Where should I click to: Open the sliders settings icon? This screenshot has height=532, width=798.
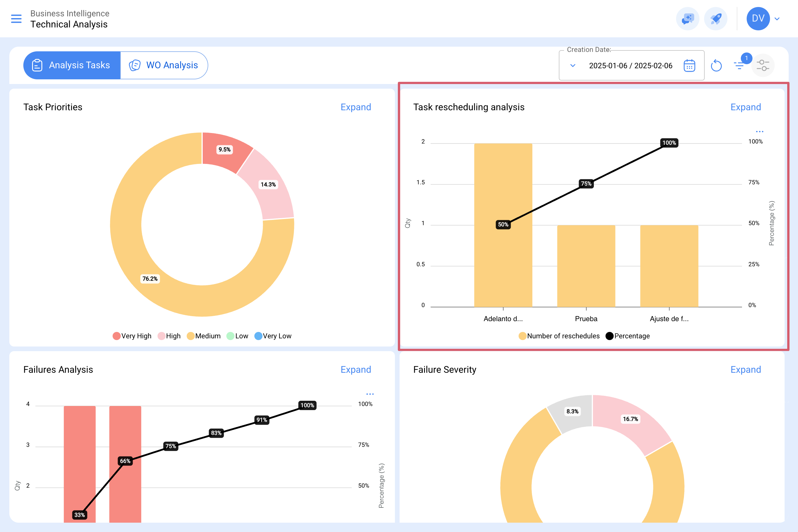point(763,65)
